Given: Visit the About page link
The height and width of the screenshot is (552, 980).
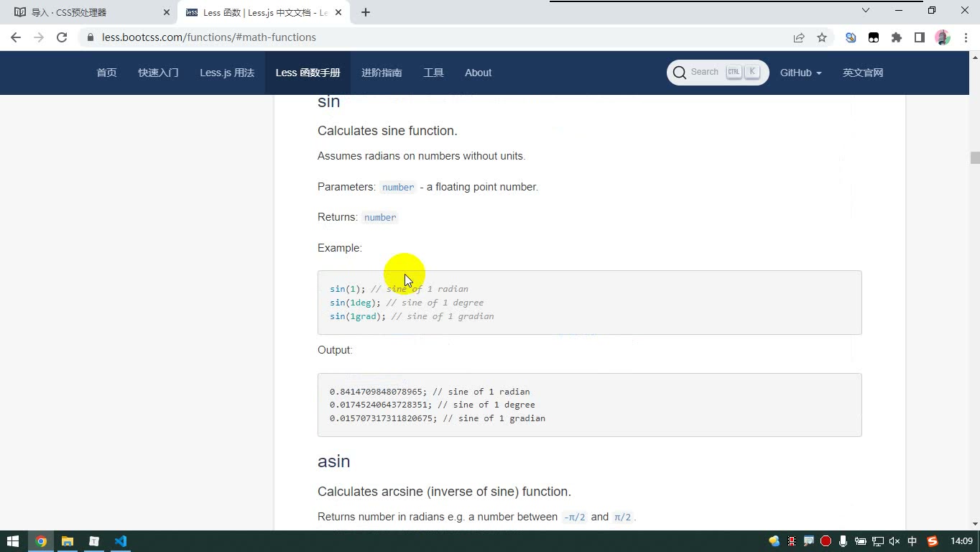Looking at the screenshot, I should pos(478,73).
